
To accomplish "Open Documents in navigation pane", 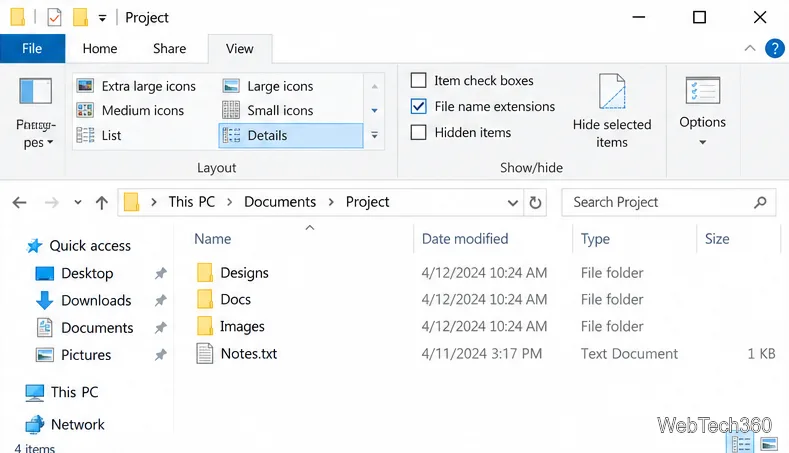I will pos(97,328).
